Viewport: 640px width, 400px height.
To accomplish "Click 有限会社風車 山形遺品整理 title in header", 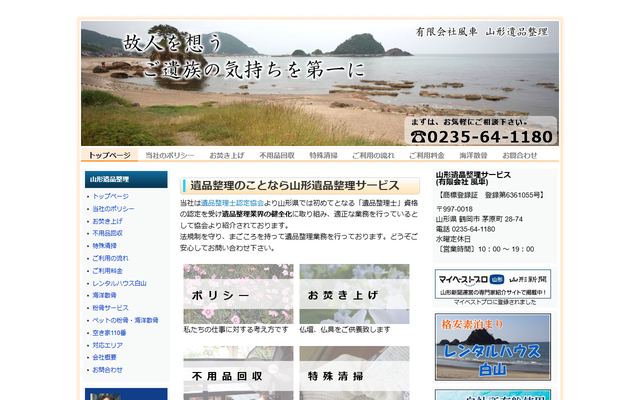I will tap(482, 32).
